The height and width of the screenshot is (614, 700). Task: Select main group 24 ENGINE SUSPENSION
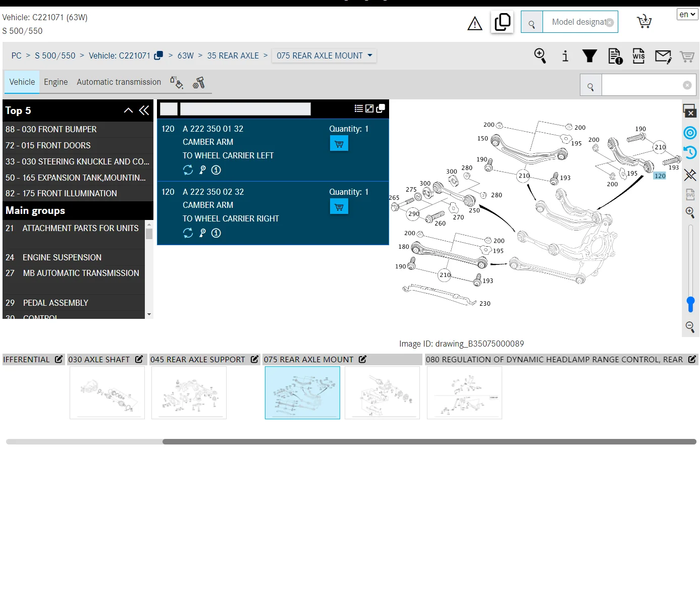pyautogui.click(x=74, y=257)
